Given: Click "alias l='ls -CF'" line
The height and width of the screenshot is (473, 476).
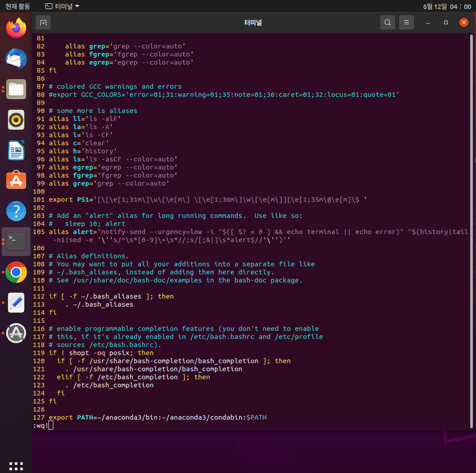Looking at the screenshot, I should 81,135.
